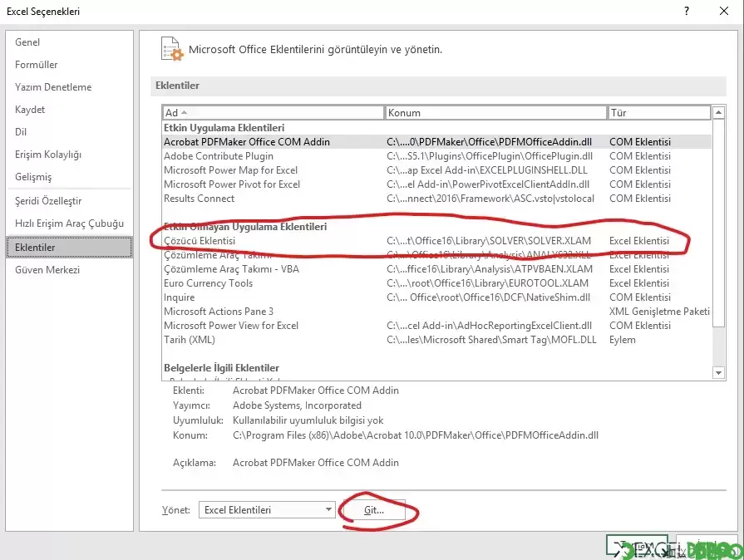Sort add-ins by the Tür column header
Image resolution: width=744 pixels, height=560 pixels.
tap(659, 113)
